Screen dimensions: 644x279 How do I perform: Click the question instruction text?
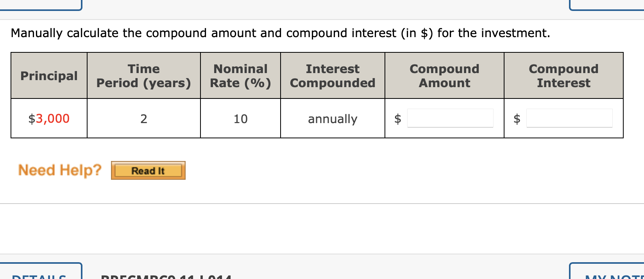tap(280, 33)
